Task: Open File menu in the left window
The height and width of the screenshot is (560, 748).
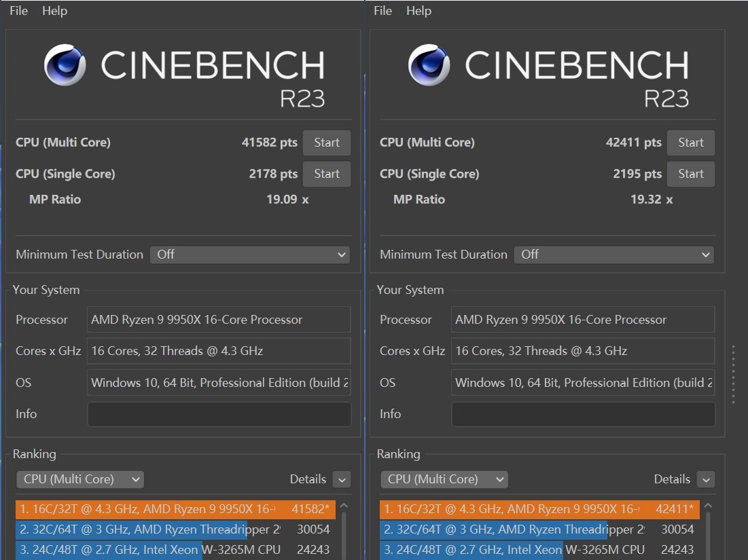Action: pos(18,11)
